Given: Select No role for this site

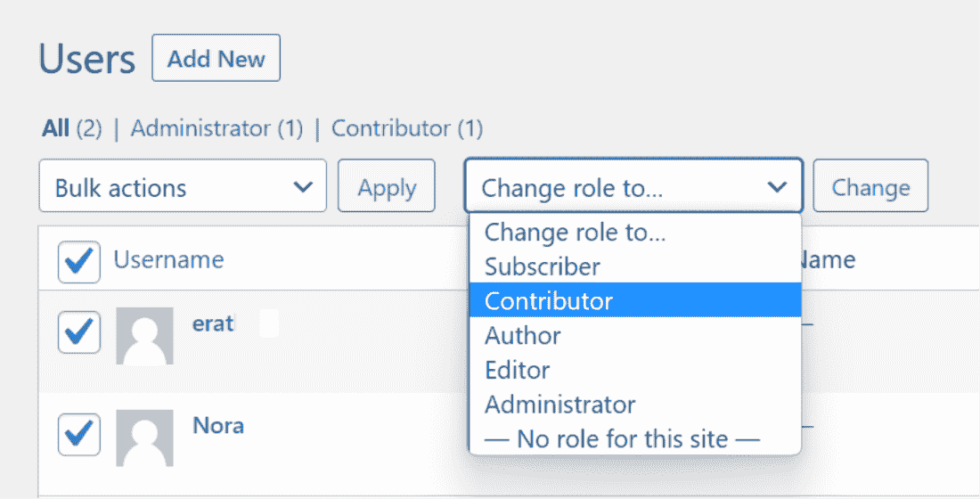Looking at the screenshot, I should pyautogui.click(x=622, y=438).
